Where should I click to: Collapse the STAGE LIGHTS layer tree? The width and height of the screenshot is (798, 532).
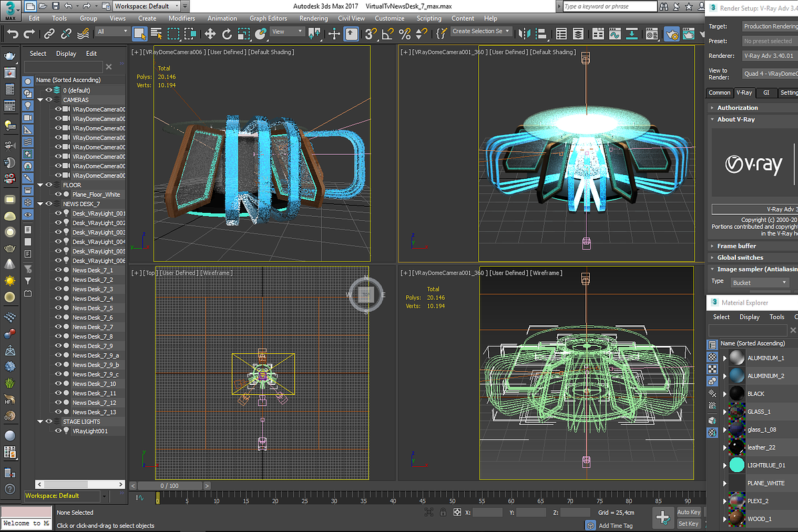(x=40, y=422)
